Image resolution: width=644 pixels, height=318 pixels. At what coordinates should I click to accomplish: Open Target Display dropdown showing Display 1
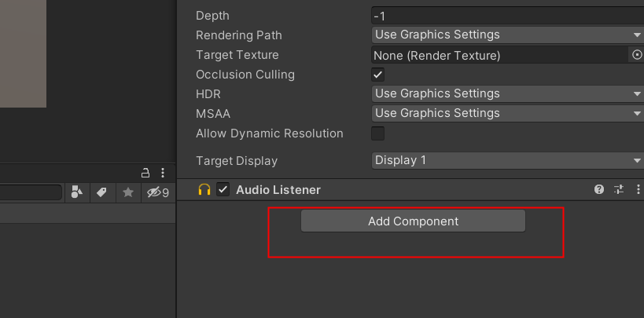pyautogui.click(x=508, y=160)
